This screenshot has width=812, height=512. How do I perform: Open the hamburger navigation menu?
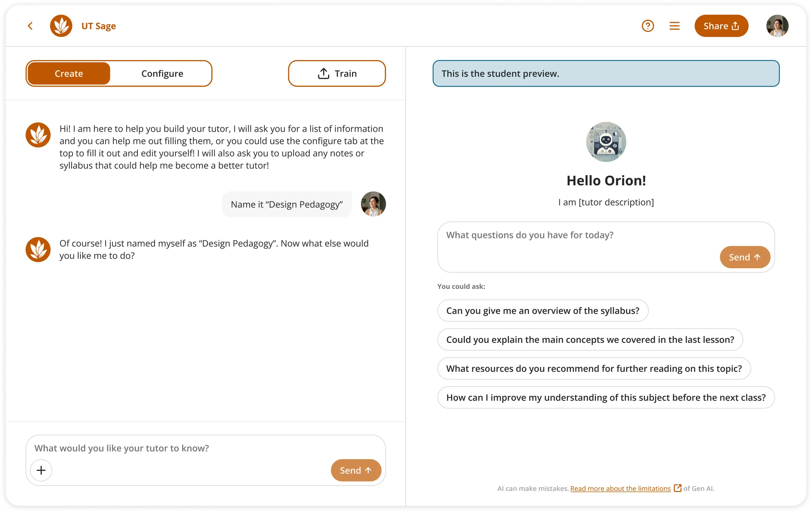(x=674, y=26)
